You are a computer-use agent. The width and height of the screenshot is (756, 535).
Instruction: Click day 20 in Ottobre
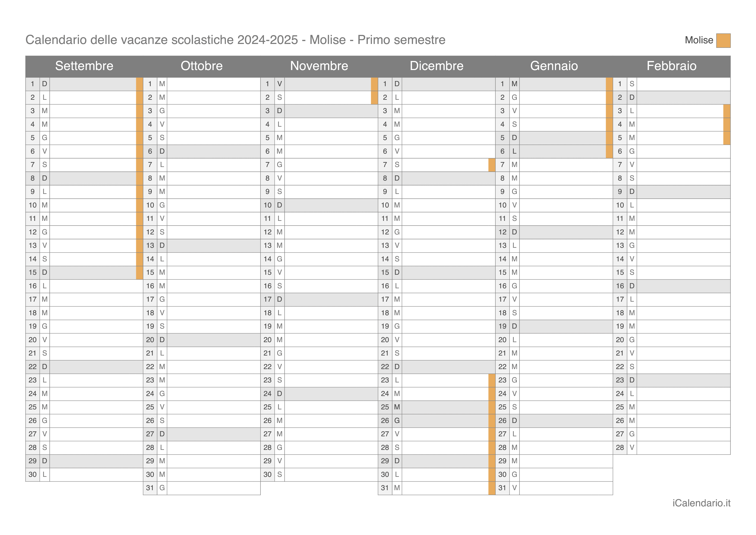pos(150,340)
